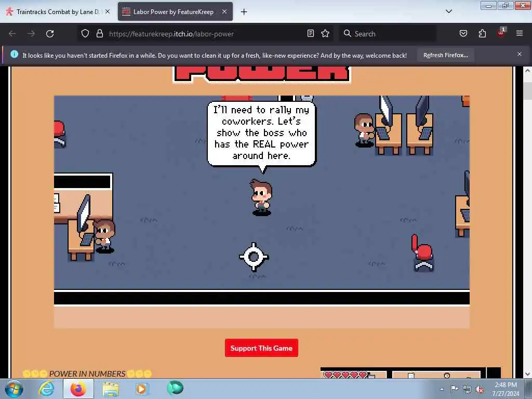Open the Windows Start button

click(14, 389)
